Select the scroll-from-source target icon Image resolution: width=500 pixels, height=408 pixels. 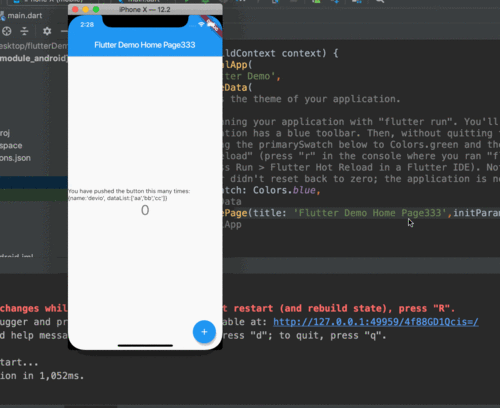[7, 31]
